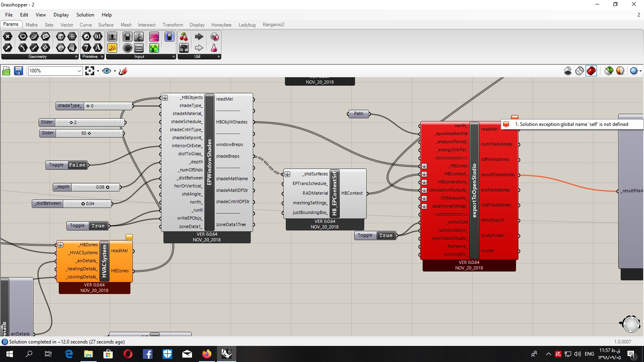Switch to wireframe preview mode icon
The height and width of the screenshot is (362, 644).
coord(580,71)
